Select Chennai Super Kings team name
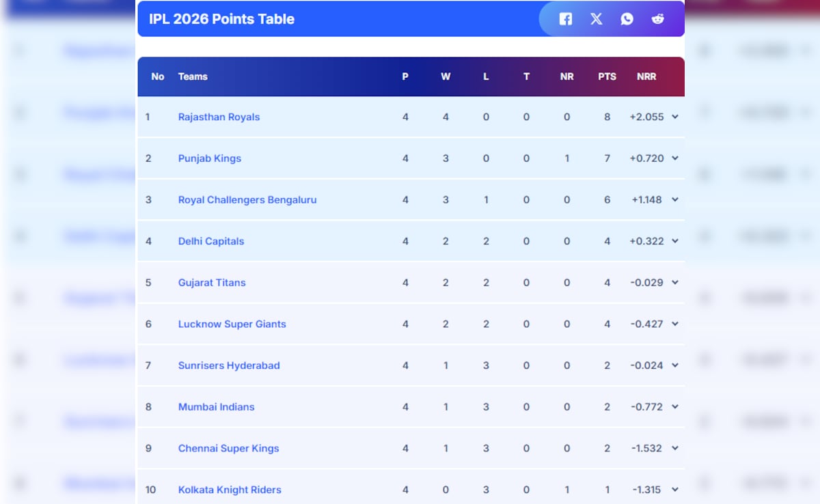 tap(228, 449)
